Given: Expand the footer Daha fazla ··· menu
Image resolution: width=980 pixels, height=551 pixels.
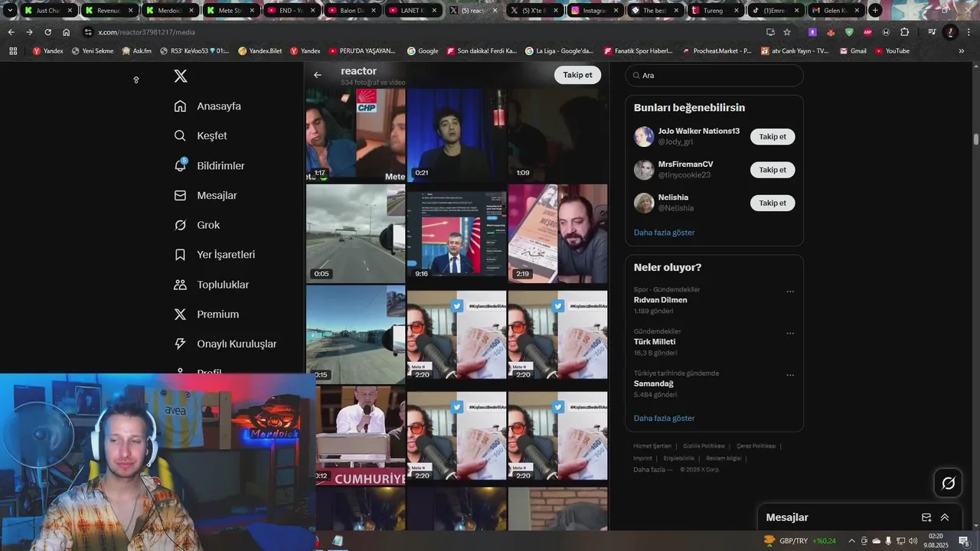Looking at the screenshot, I should [653, 470].
